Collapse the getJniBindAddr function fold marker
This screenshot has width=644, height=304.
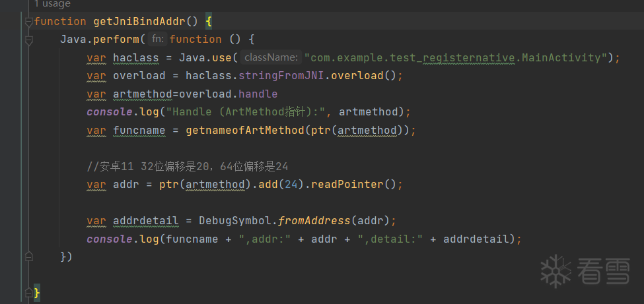point(28,22)
